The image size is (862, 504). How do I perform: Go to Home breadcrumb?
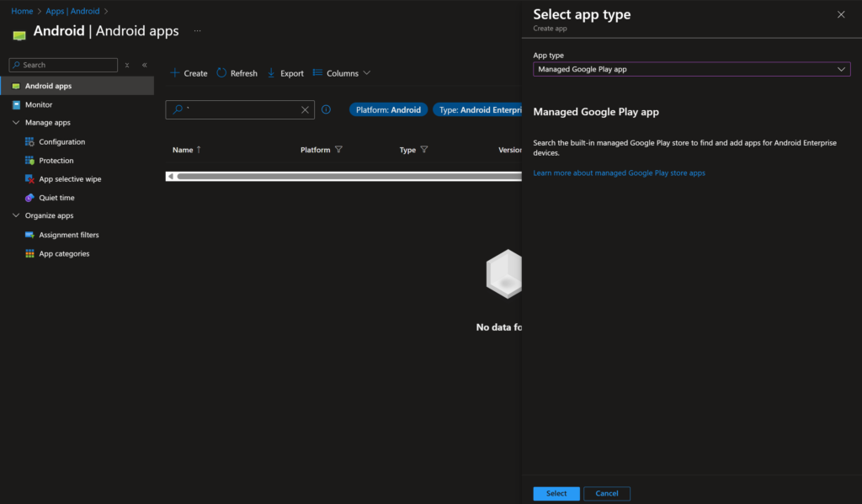point(22,11)
